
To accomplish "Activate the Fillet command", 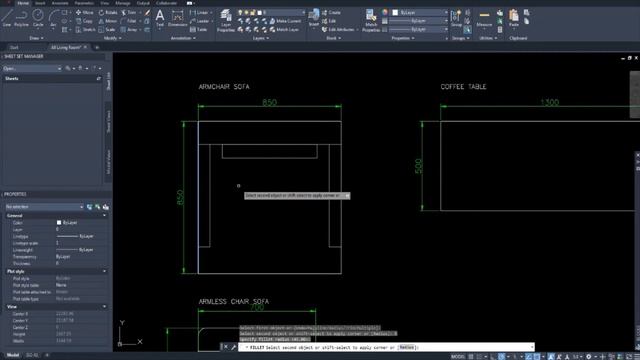I will [129, 21].
